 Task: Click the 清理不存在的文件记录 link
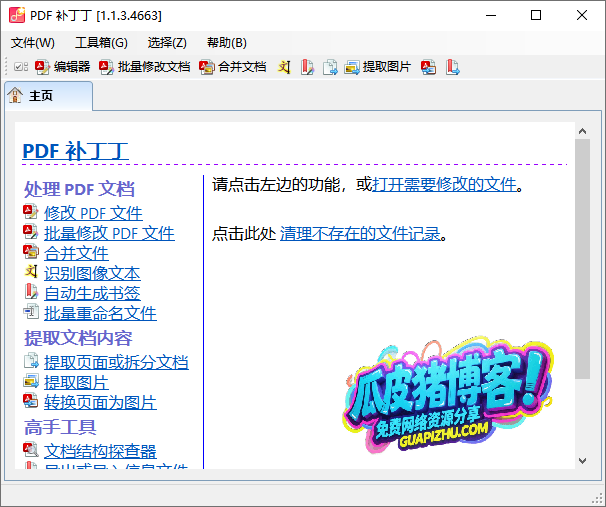click(360, 233)
